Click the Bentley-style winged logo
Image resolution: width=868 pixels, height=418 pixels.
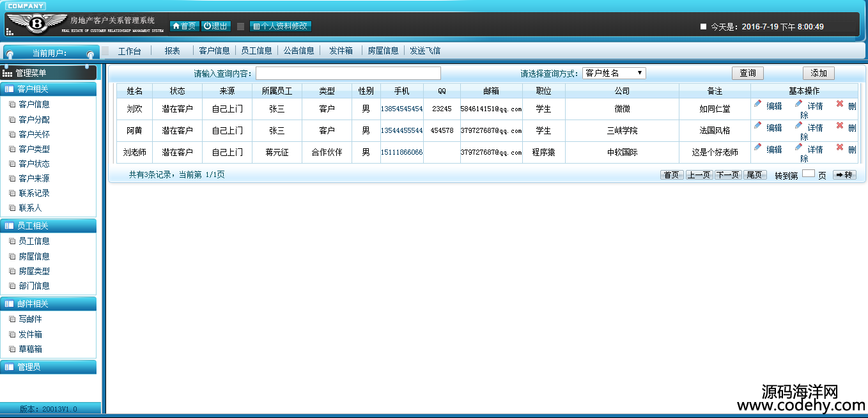pyautogui.click(x=36, y=24)
